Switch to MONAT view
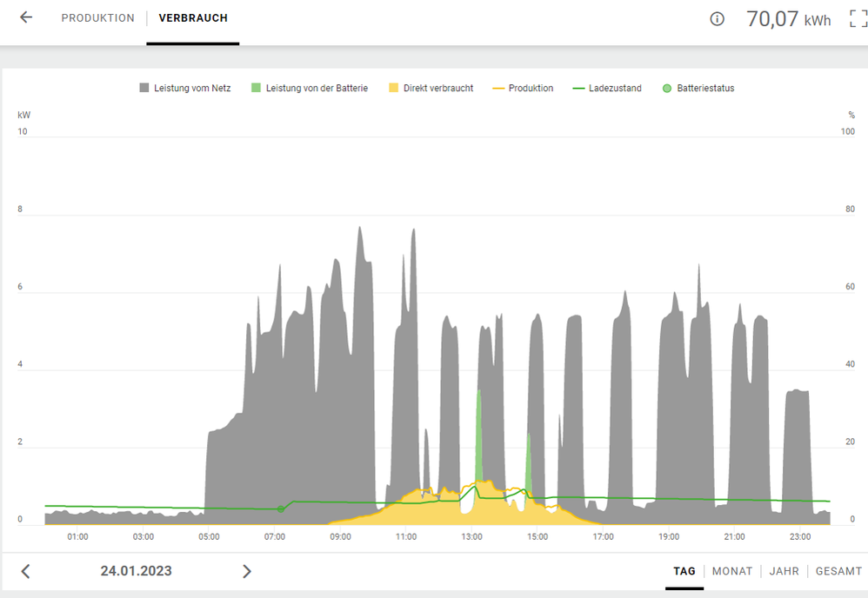Image resolution: width=868 pixels, height=598 pixels. [x=732, y=571]
